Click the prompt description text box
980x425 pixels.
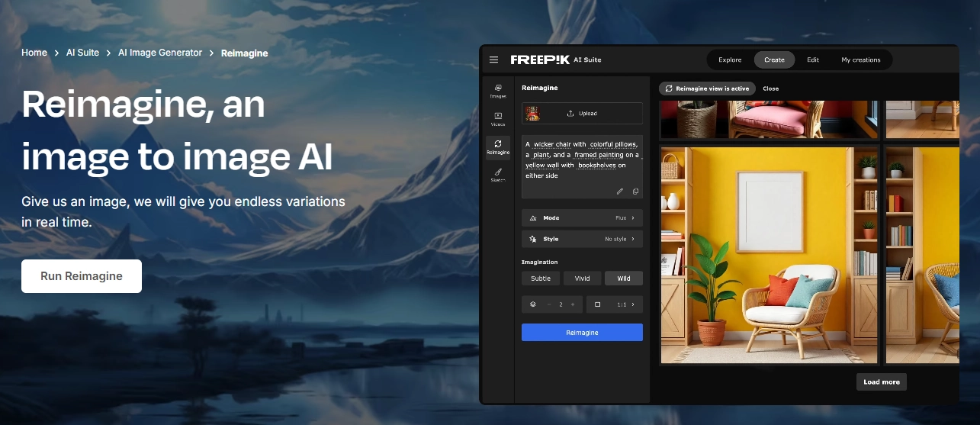pos(582,166)
